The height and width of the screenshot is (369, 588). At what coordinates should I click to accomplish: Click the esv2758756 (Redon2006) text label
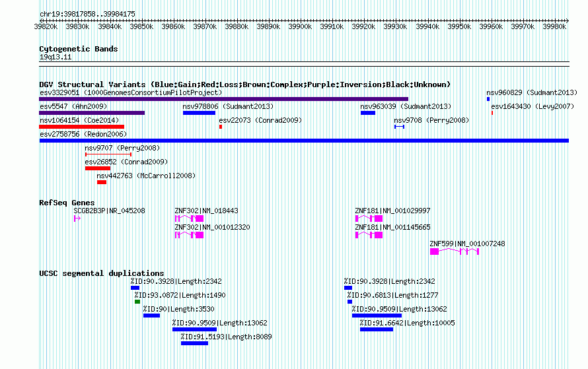(83, 134)
